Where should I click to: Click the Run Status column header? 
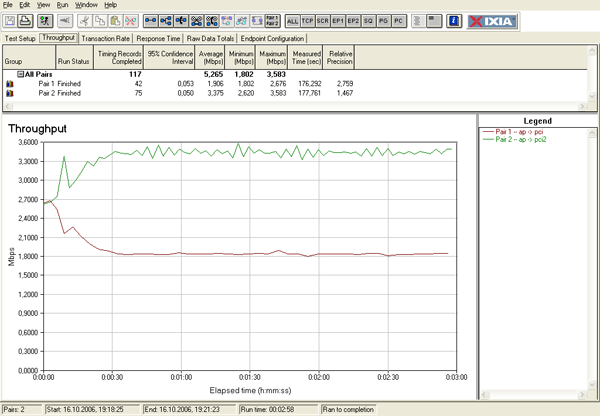click(75, 57)
